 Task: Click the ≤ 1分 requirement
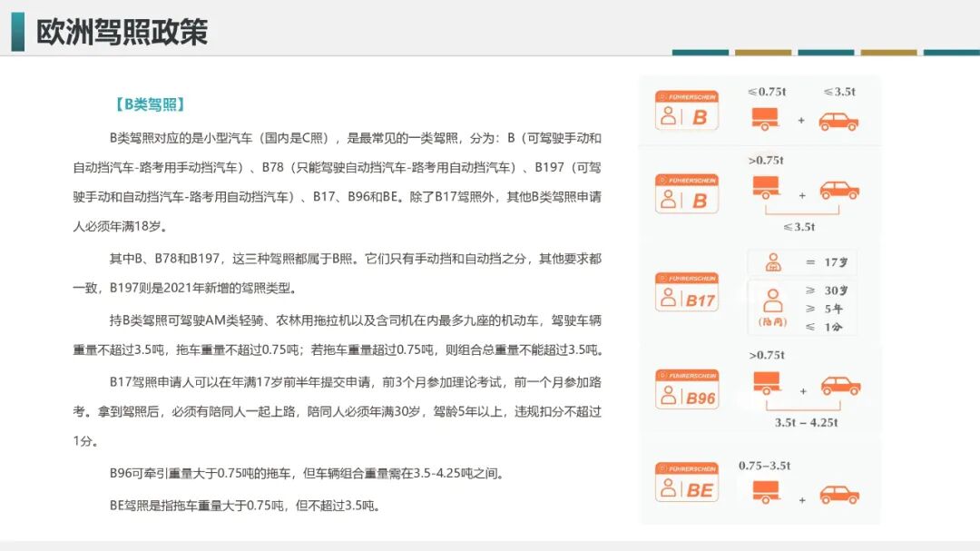tap(824, 327)
